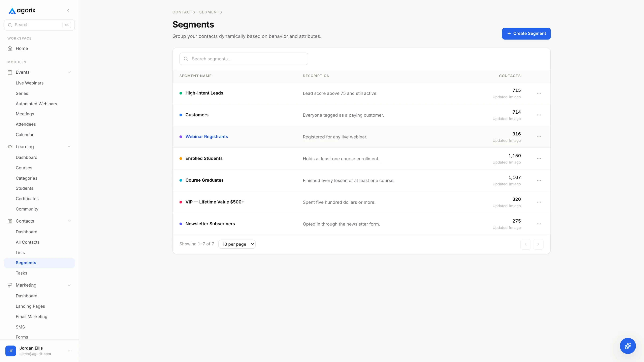Screen dimensions: 644x362
Task: Collapse the Marketing module section
Action: point(69,285)
